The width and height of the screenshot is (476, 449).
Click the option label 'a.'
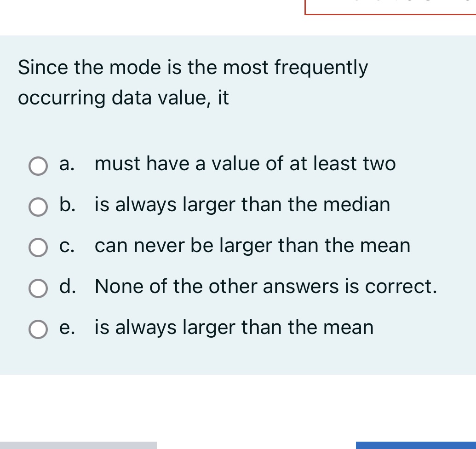(67, 164)
